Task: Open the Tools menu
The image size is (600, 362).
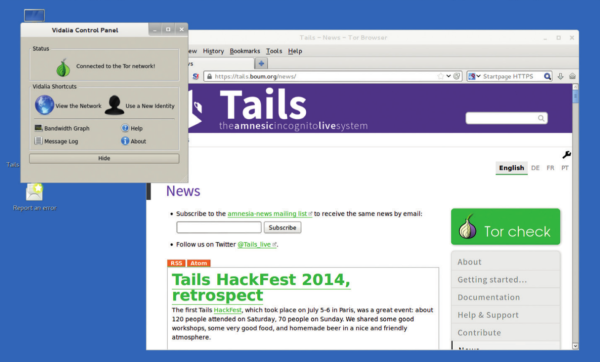Action: (x=274, y=51)
